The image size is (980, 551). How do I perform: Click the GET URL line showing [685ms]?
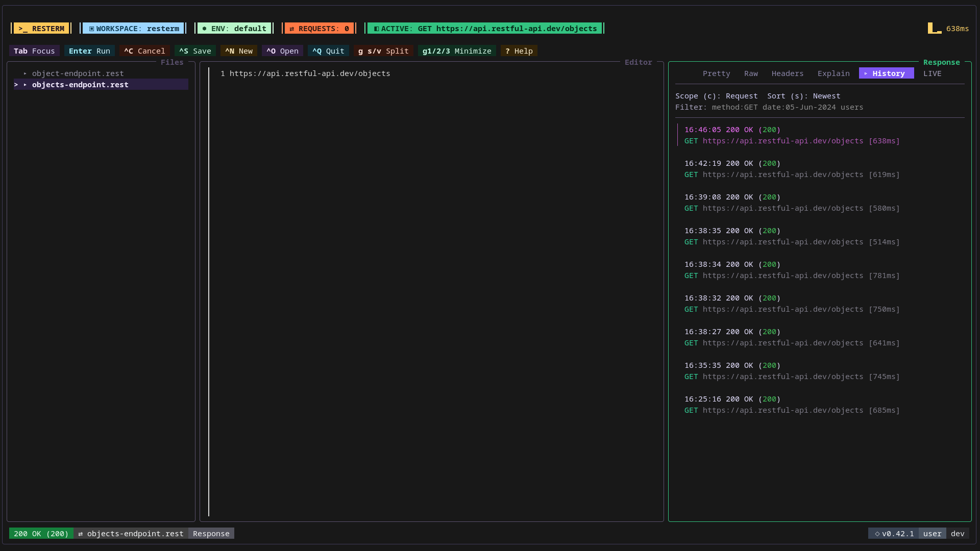[x=792, y=410]
